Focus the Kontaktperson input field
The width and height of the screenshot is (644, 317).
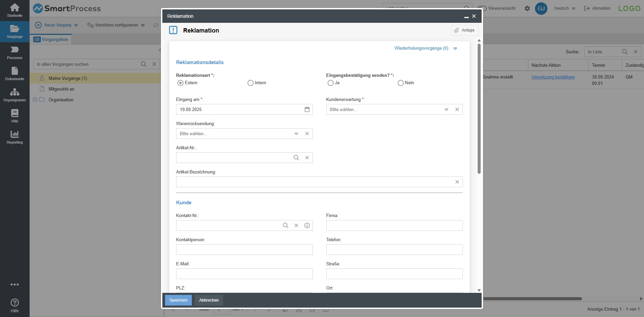(x=245, y=250)
